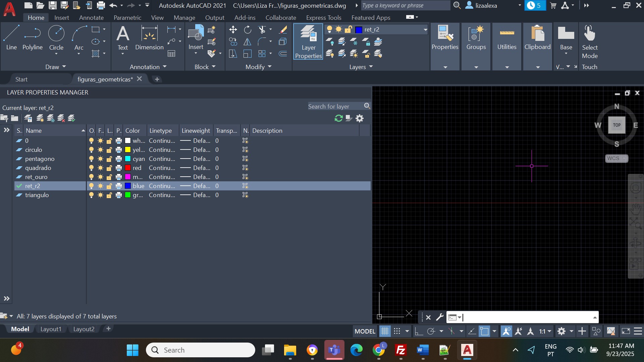Switch to the Layout1 tab
644x362 pixels.
tap(51, 329)
